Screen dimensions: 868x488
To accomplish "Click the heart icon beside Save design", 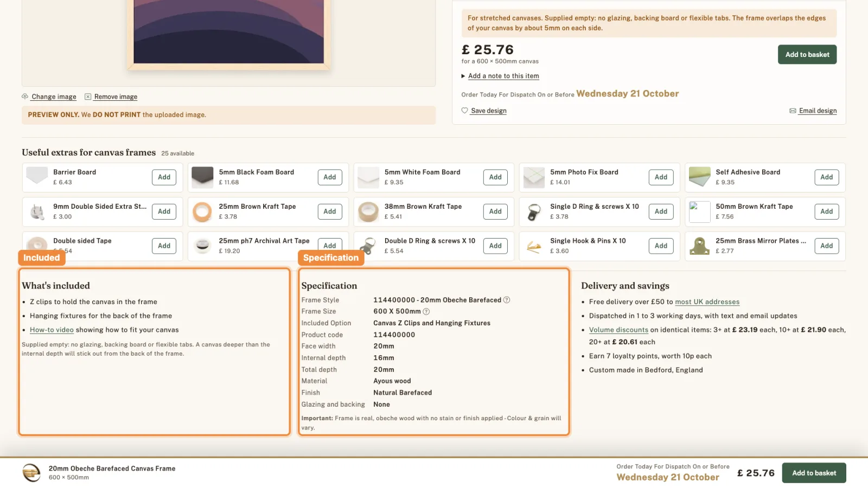I will pos(464,111).
